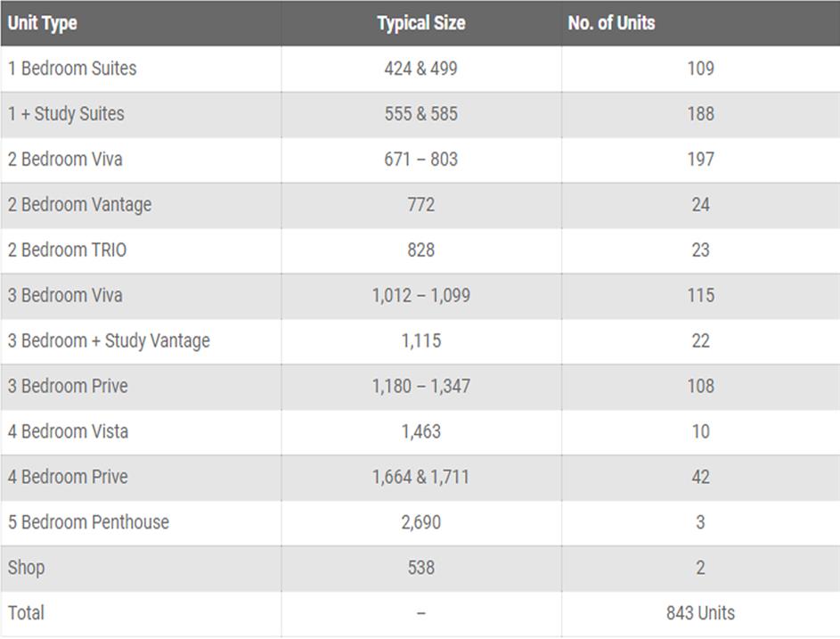Image resolution: width=840 pixels, height=639 pixels.
Task: Click the 2 Bedroom Vantage label
Action: pos(79,205)
